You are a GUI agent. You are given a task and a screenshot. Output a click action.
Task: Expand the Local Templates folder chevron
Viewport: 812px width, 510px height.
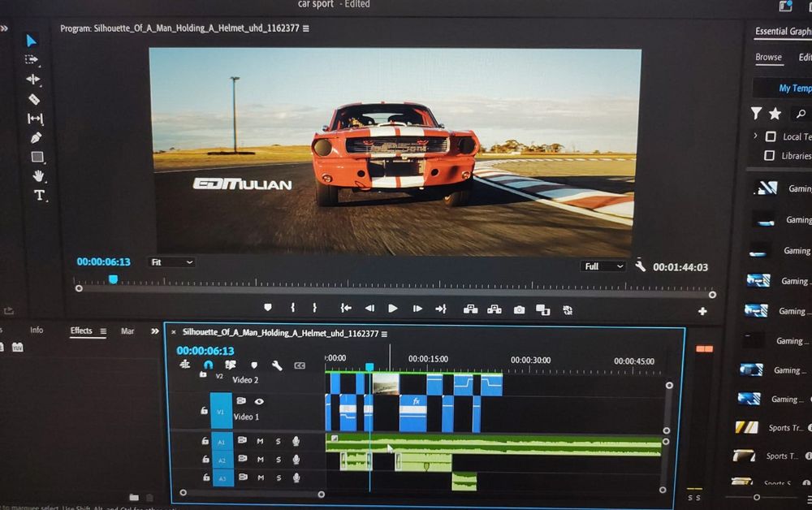click(x=756, y=136)
